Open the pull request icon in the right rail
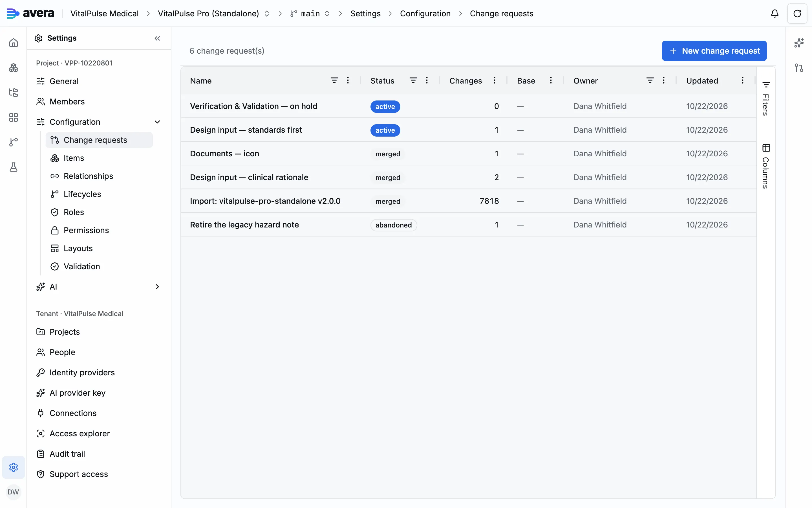The image size is (812, 508). pos(799,68)
